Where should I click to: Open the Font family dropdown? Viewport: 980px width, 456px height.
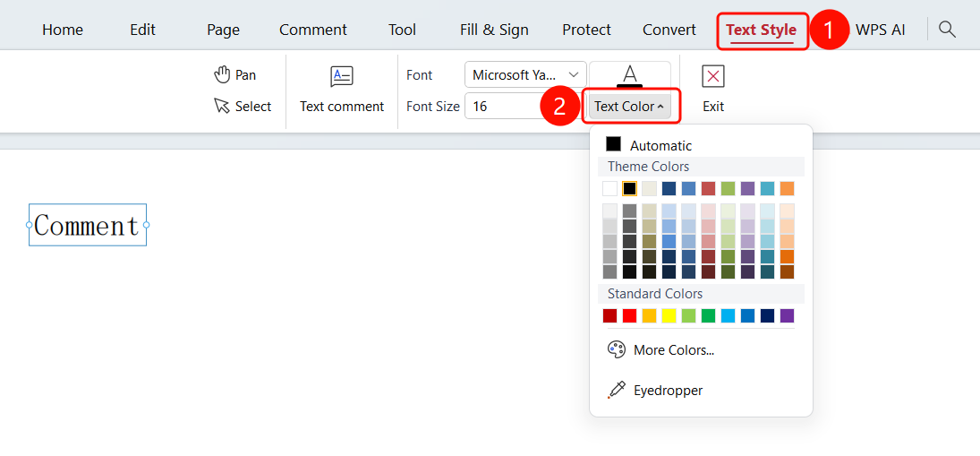coord(525,74)
